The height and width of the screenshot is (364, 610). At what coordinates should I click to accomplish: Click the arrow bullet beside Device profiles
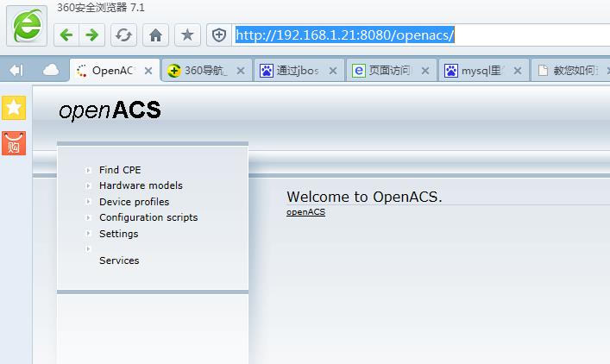click(x=88, y=202)
